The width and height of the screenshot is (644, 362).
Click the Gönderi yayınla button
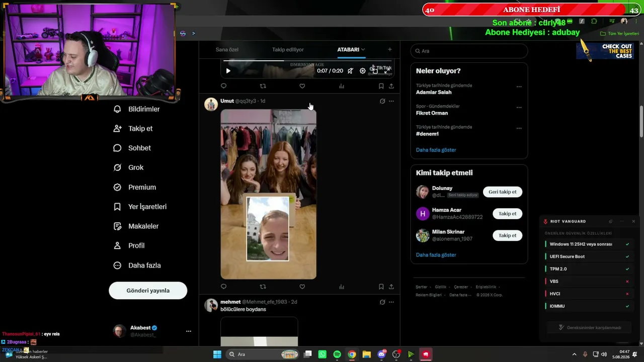point(148,291)
